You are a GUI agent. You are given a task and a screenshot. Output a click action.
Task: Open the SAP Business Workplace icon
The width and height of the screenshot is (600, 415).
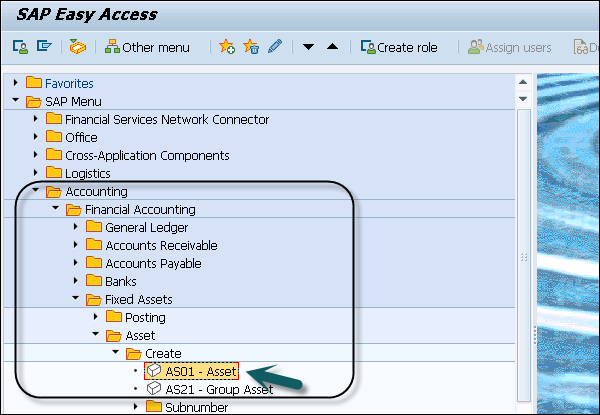pos(78,47)
